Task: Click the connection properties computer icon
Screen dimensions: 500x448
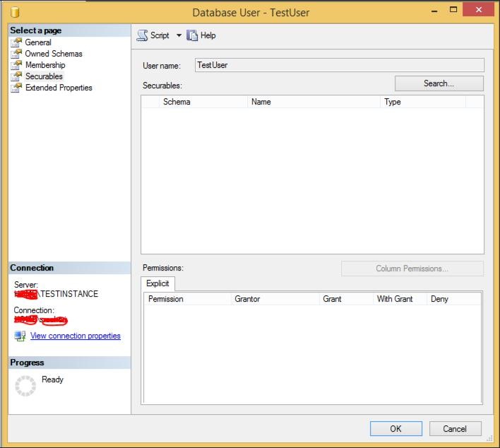Action: (x=20, y=336)
